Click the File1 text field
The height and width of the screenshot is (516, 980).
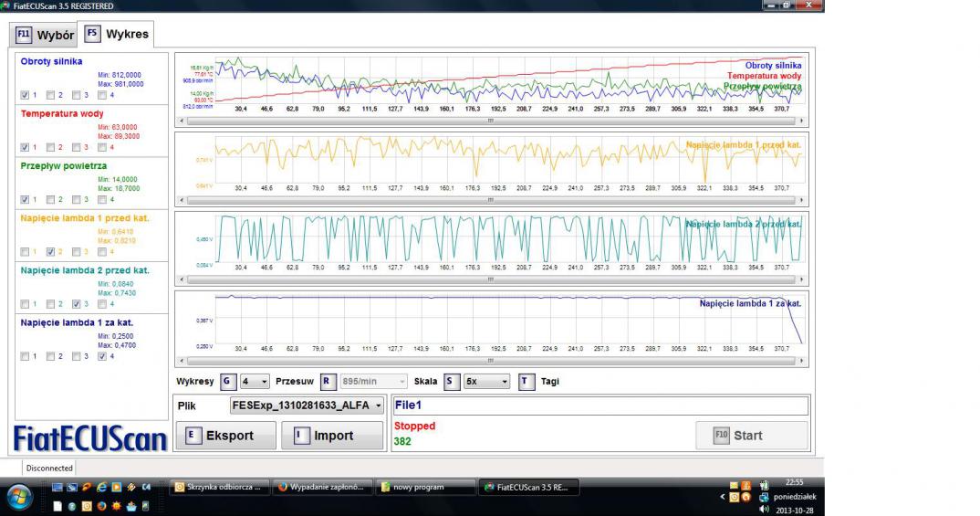600,405
